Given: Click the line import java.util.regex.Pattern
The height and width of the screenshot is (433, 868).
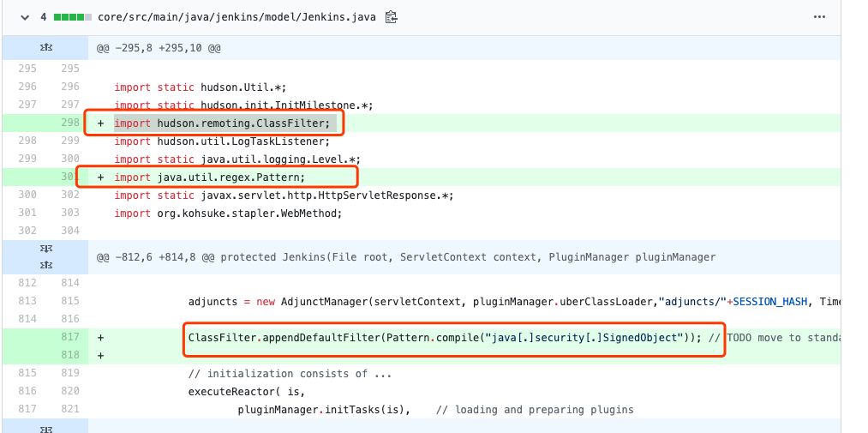Looking at the screenshot, I should pos(210,177).
